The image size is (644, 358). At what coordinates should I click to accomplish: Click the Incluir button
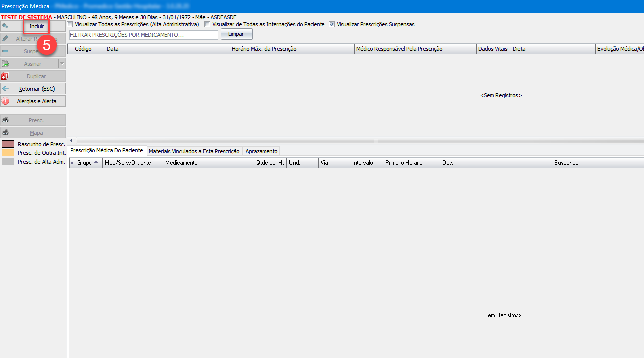[x=36, y=26]
